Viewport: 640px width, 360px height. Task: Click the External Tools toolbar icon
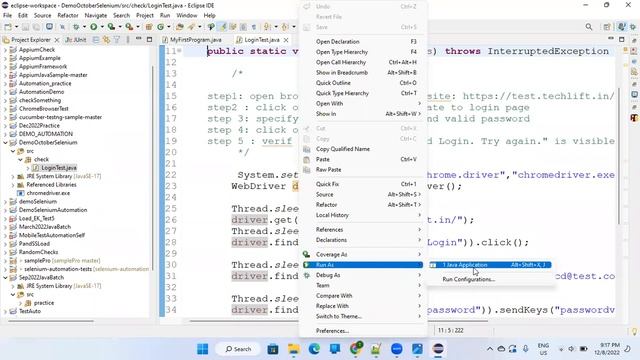[129, 27]
